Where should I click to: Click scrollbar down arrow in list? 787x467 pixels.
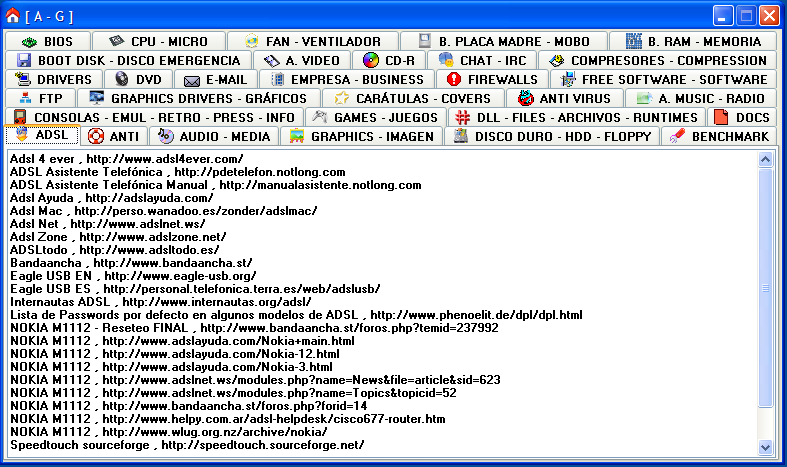click(x=765, y=447)
